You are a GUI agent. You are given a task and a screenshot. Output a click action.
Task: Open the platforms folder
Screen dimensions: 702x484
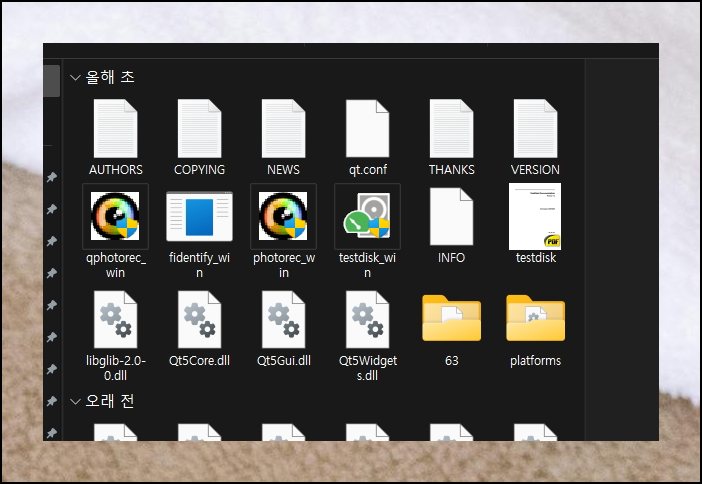point(535,318)
